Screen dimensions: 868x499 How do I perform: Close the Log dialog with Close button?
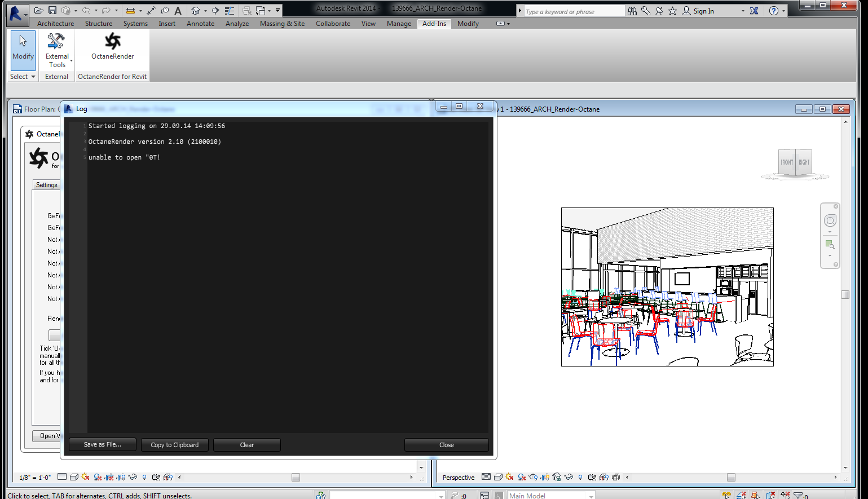click(447, 445)
